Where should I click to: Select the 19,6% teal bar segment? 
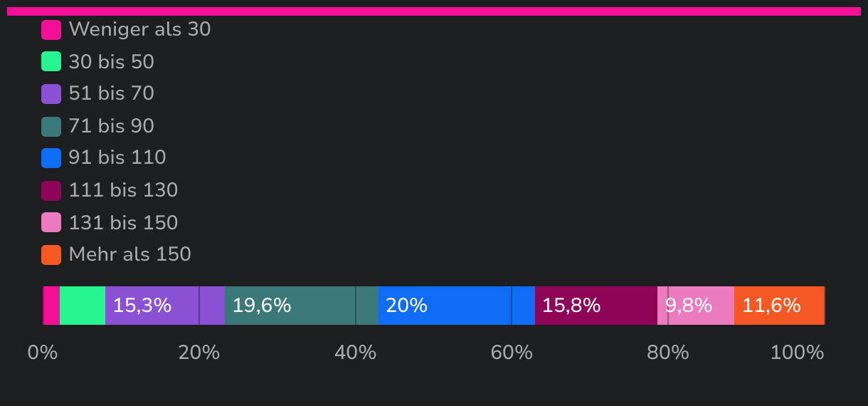(302, 306)
